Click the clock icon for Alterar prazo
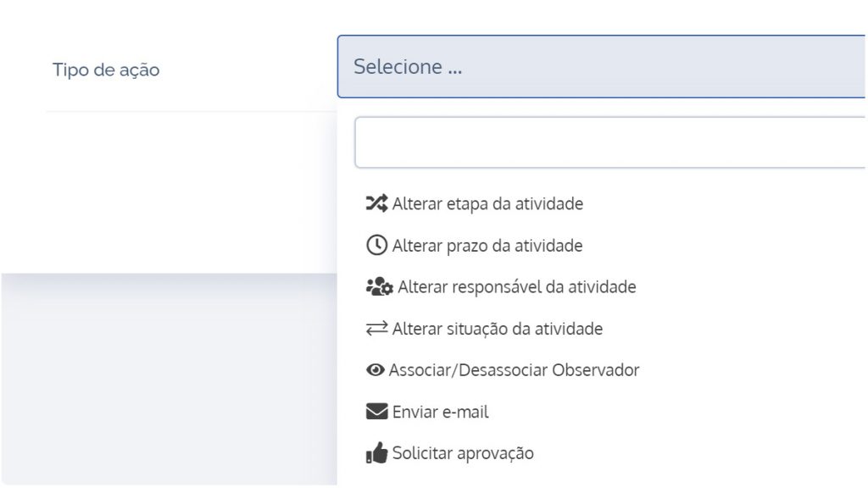This screenshot has height=488, width=868. [x=376, y=245]
